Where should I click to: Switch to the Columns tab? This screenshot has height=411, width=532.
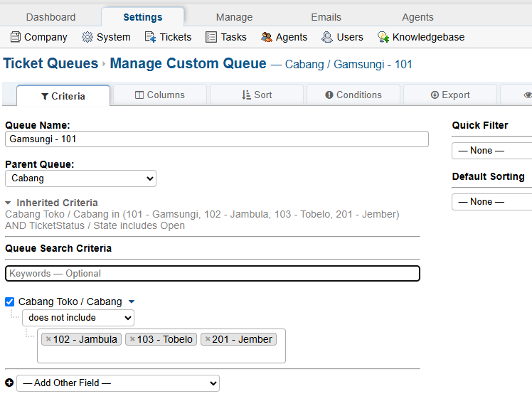[160, 95]
